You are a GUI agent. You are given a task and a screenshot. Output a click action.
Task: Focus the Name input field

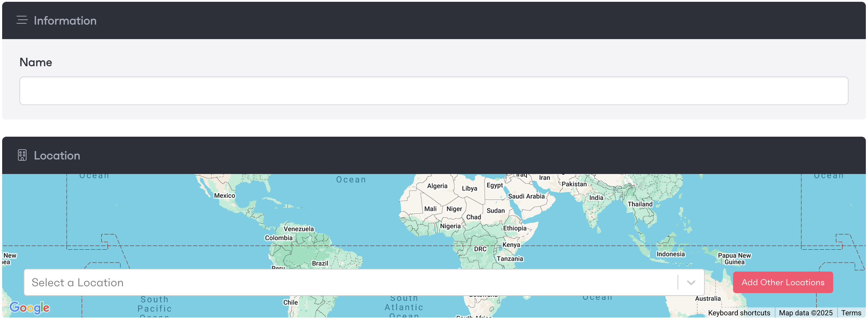coord(434,91)
